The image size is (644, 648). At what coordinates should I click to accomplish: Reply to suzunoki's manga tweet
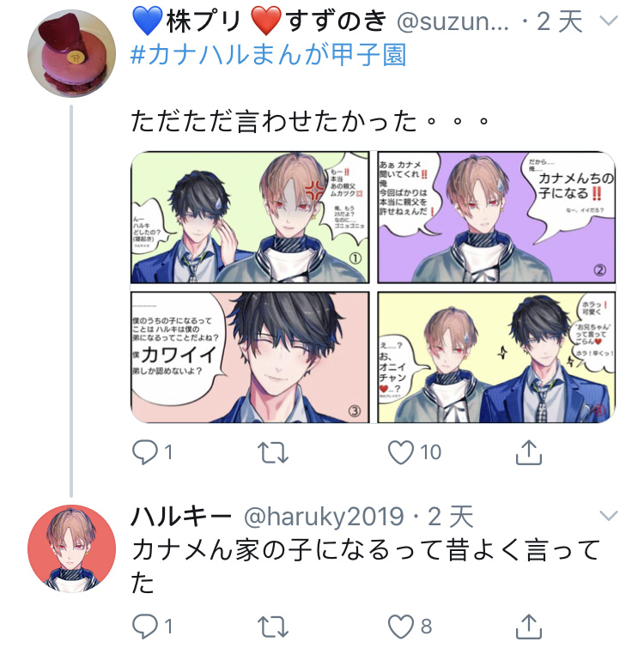[x=144, y=452]
